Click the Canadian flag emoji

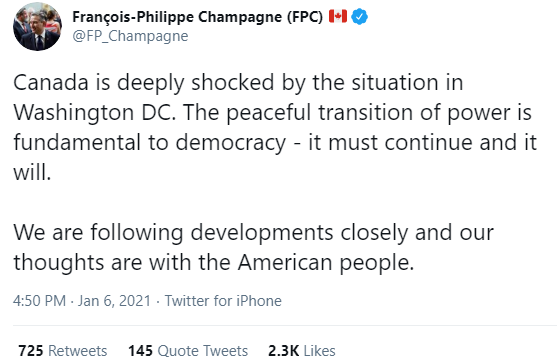(338, 16)
